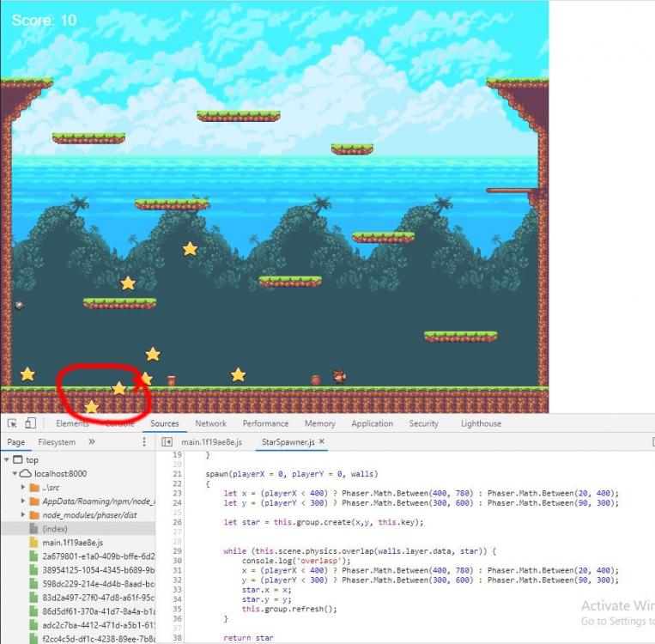The height and width of the screenshot is (644, 655).
Task: Expand the AppData/Roaming/npm folder arrow
Action: [23, 501]
